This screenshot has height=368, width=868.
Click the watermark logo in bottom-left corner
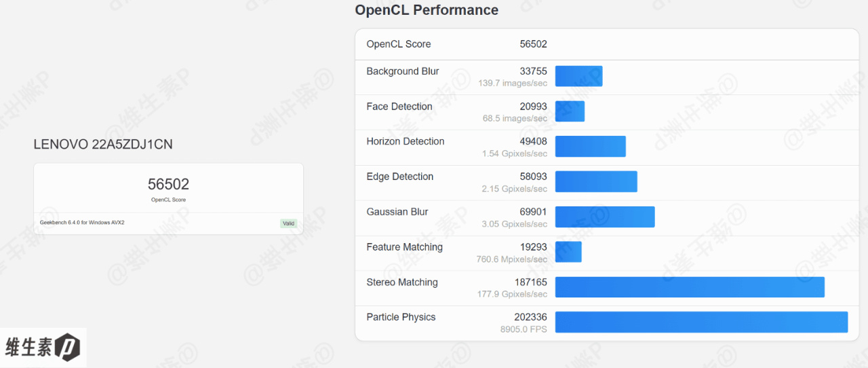pyautogui.click(x=43, y=347)
